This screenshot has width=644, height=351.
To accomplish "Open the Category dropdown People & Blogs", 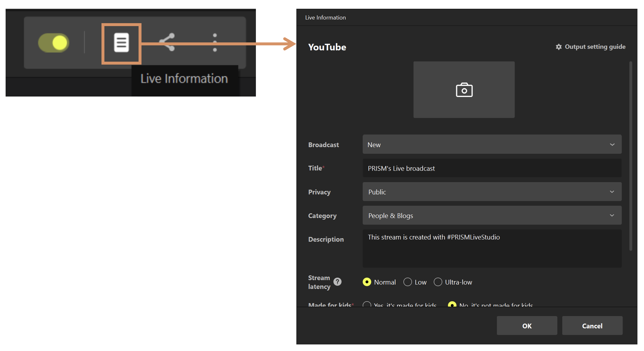I will [x=492, y=215].
